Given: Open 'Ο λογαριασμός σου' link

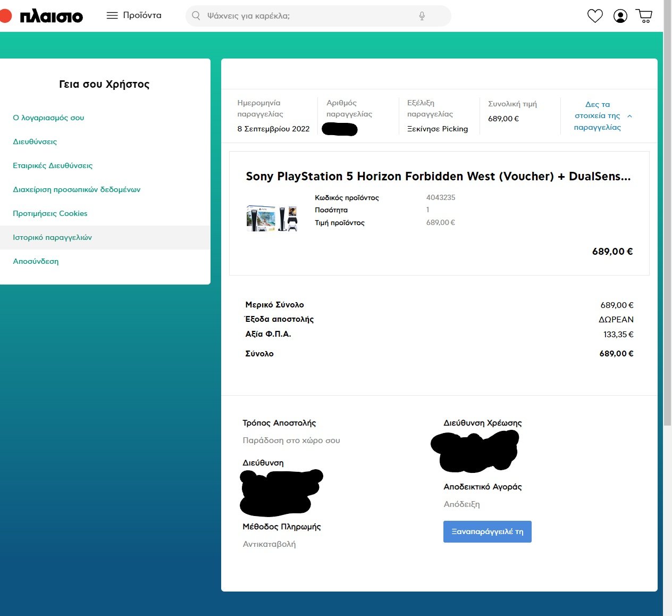Looking at the screenshot, I should 48,118.
